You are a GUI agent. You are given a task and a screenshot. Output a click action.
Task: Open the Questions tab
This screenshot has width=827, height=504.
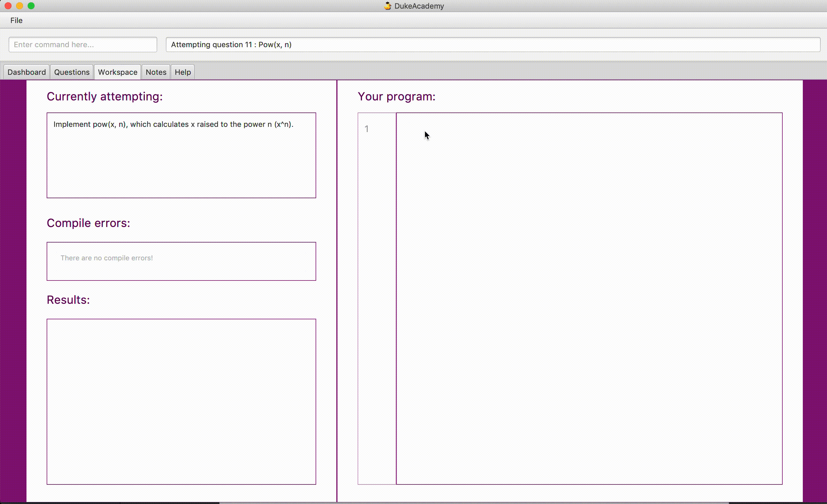pos(71,72)
